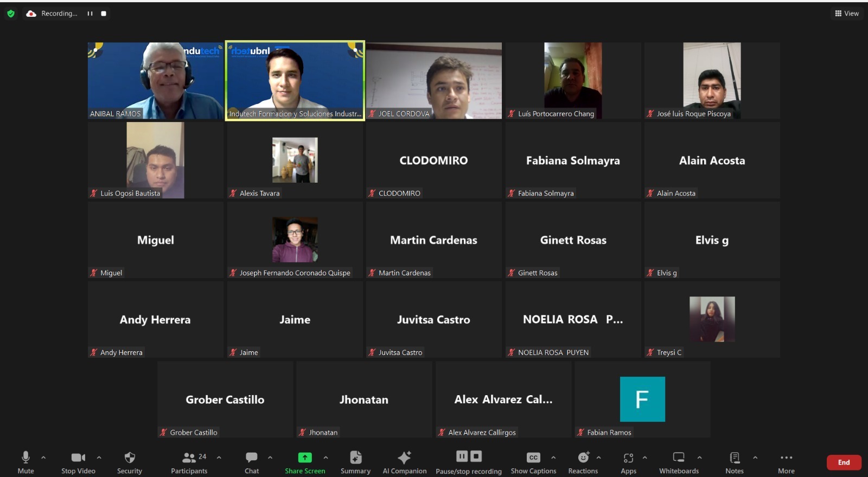868x477 pixels.
Task: Open the Chat panel
Action: click(x=252, y=462)
